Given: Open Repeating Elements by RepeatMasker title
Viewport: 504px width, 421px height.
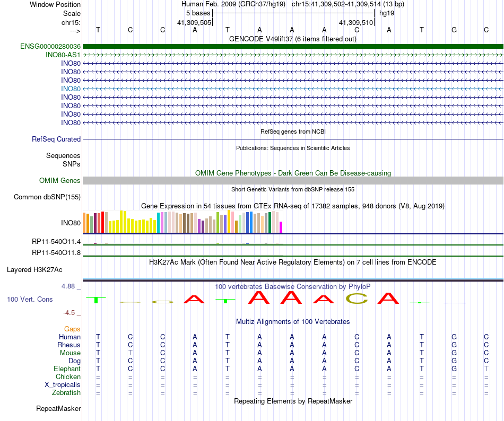Looking at the screenshot, I should tap(293, 401).
